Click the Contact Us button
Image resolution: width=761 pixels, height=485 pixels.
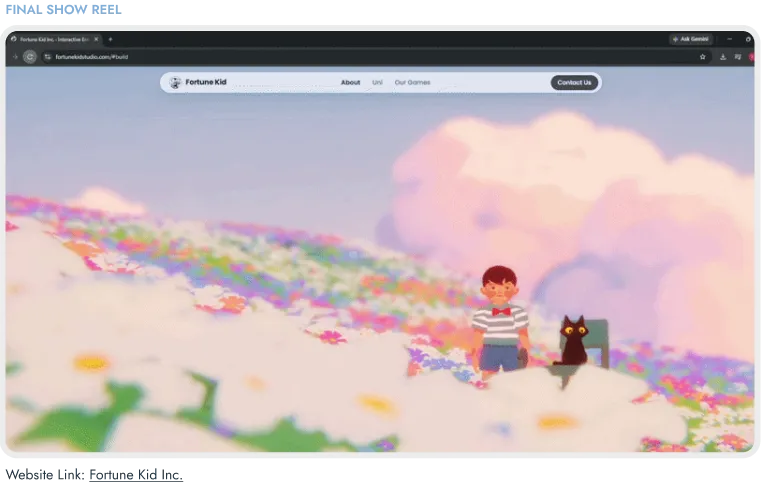coord(574,83)
